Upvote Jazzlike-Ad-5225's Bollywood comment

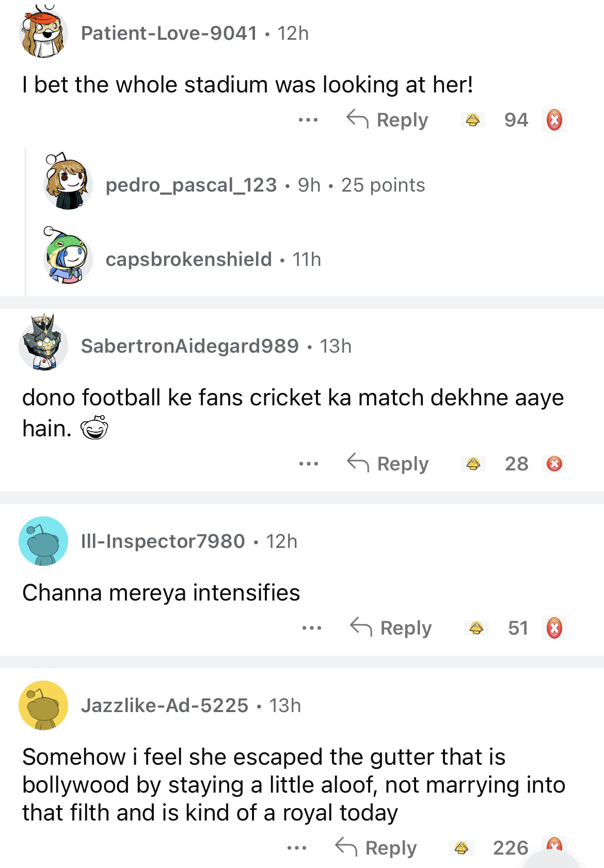[462, 847]
